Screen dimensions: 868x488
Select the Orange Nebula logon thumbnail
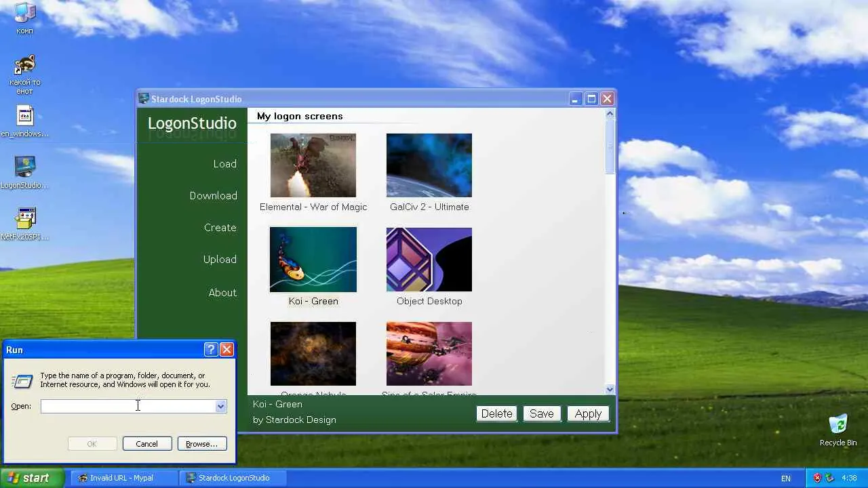[313, 354]
